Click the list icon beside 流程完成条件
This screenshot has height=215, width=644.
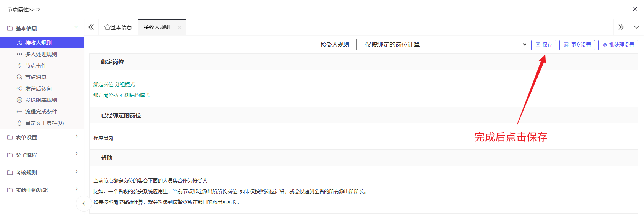(x=19, y=112)
